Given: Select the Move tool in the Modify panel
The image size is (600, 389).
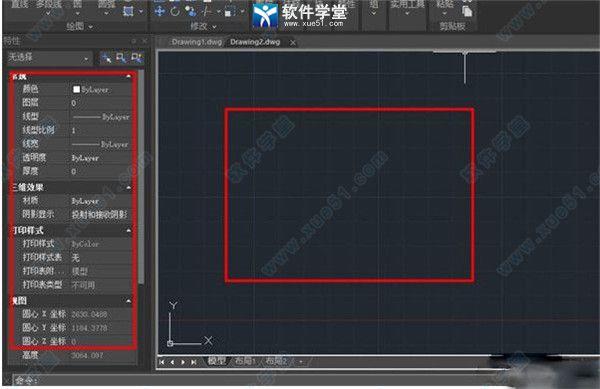Looking at the screenshot, I should point(160,11).
